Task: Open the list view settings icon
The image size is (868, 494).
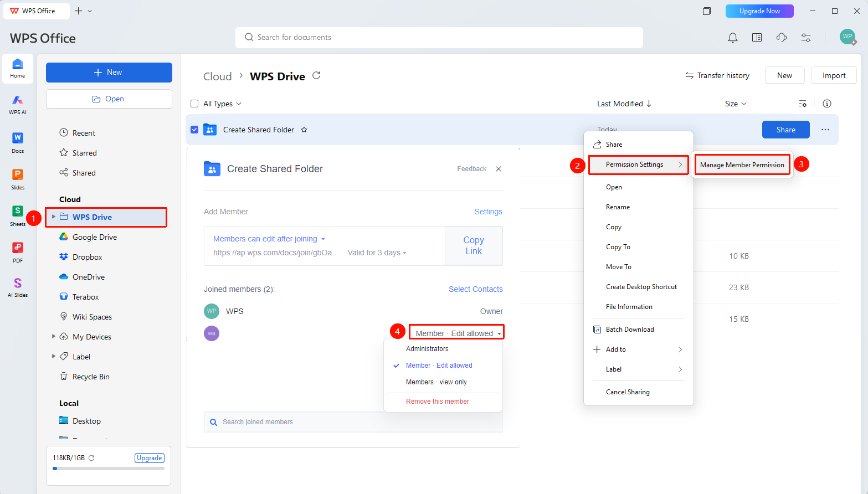Action: pos(803,104)
